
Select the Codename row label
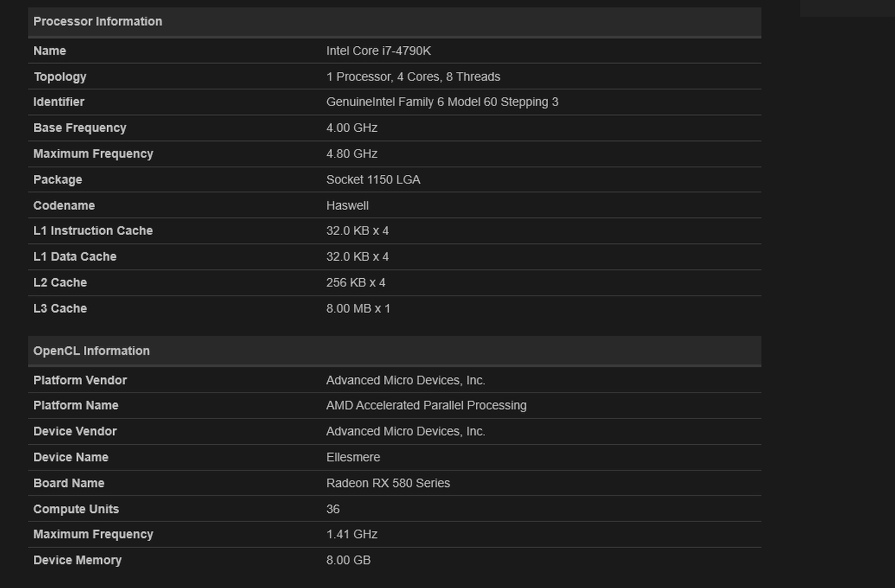[x=64, y=206]
